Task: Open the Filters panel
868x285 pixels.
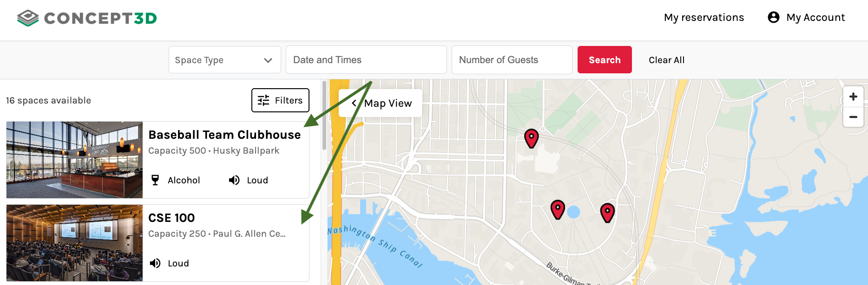Action: [x=280, y=100]
